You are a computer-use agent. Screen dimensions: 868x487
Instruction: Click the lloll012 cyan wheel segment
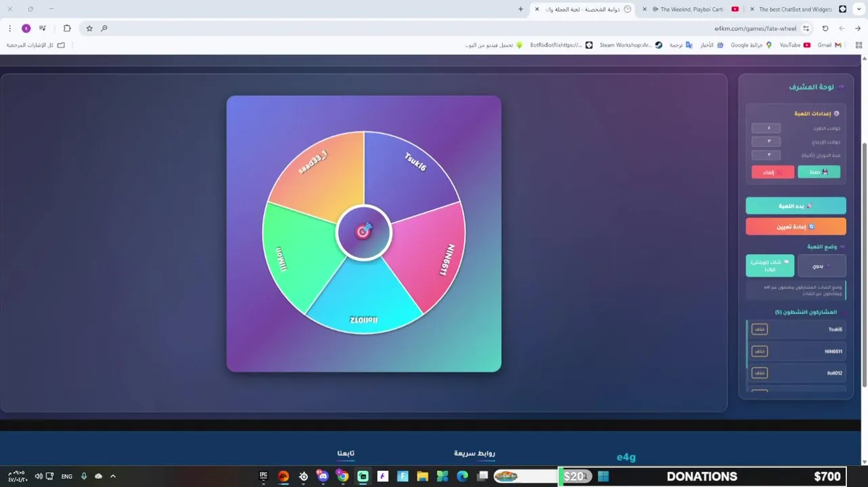coord(364,298)
